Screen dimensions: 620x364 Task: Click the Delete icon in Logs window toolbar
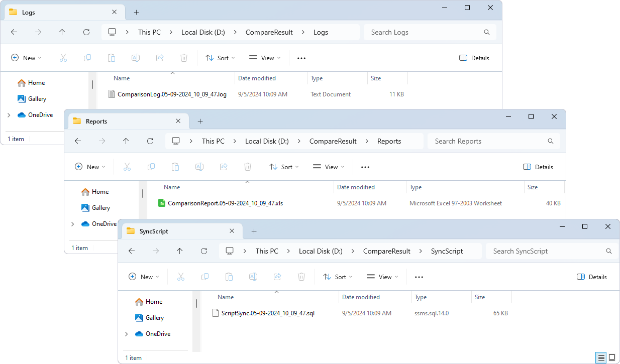tap(184, 58)
